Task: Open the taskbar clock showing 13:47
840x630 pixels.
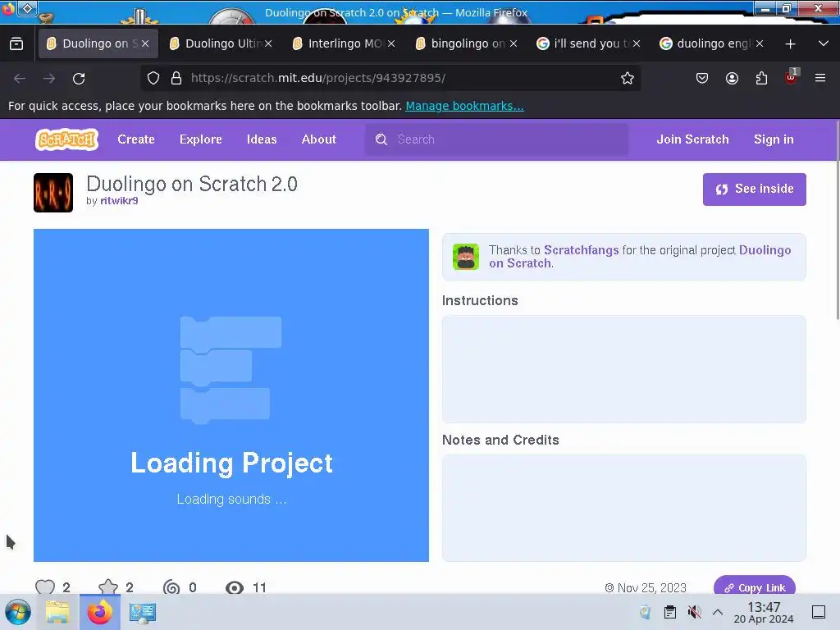Action: point(764,612)
